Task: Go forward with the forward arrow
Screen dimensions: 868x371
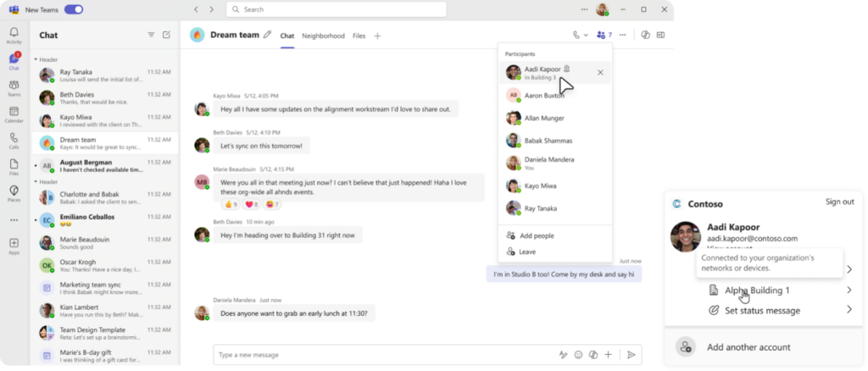Action: [x=211, y=9]
